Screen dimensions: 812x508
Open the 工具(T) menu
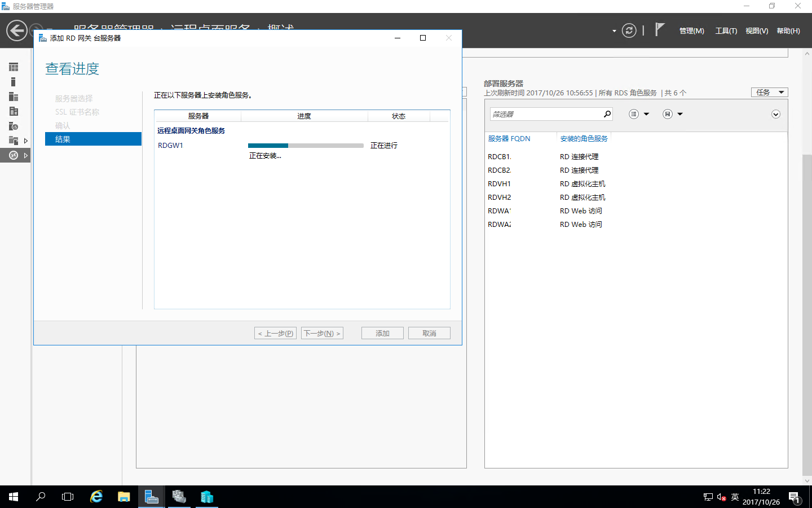click(726, 31)
